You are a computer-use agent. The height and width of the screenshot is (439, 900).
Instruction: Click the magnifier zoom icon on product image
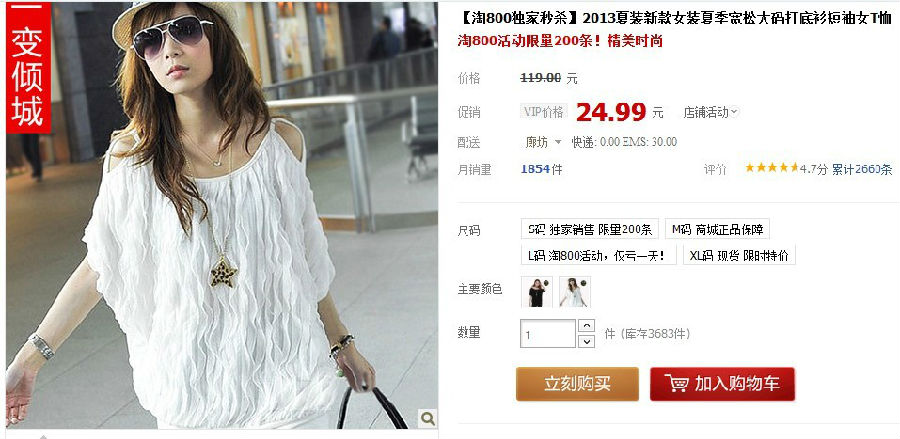click(x=428, y=418)
